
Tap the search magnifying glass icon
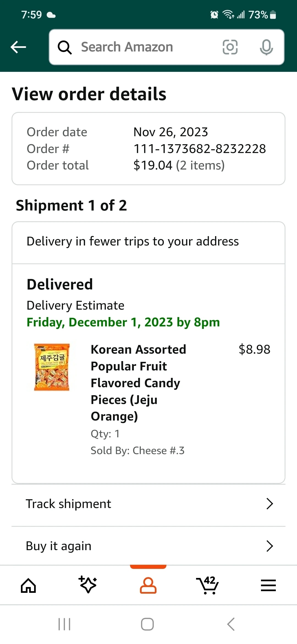tap(65, 47)
